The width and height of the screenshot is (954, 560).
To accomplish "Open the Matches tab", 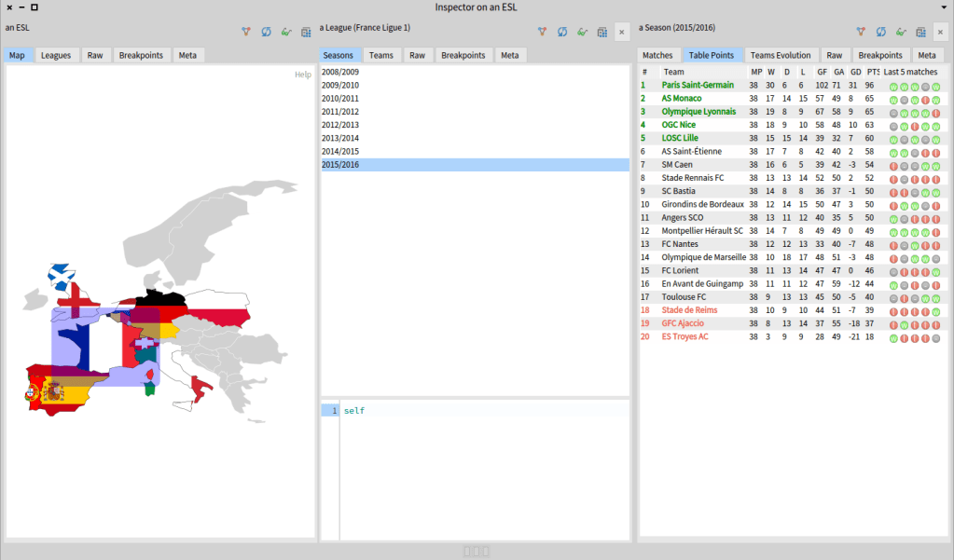I will (x=657, y=55).
